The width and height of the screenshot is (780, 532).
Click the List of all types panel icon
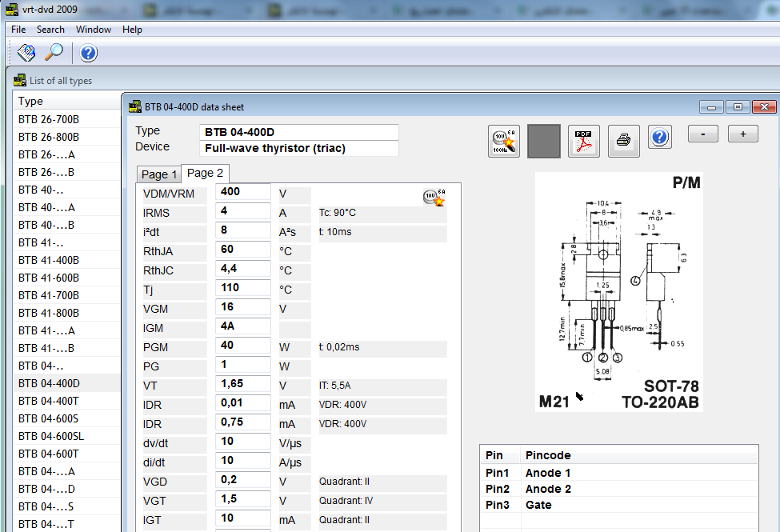click(20, 80)
